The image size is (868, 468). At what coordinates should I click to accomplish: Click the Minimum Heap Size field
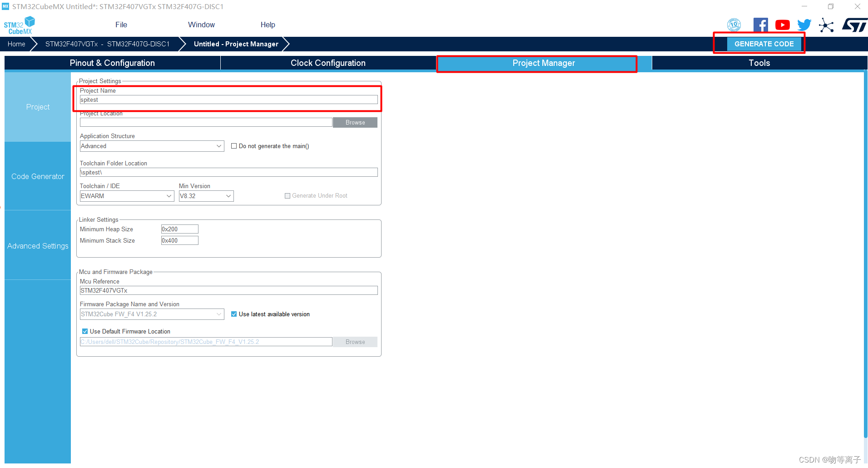click(180, 229)
